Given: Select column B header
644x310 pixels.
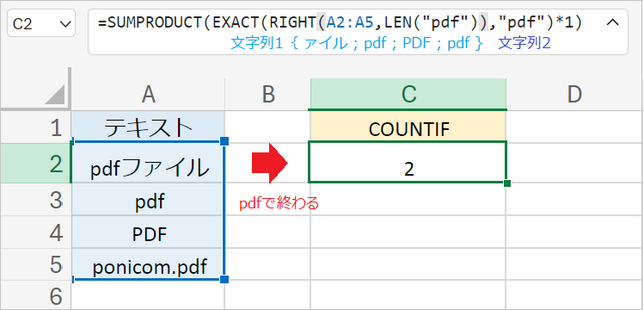Looking at the screenshot, I should coord(267,95).
